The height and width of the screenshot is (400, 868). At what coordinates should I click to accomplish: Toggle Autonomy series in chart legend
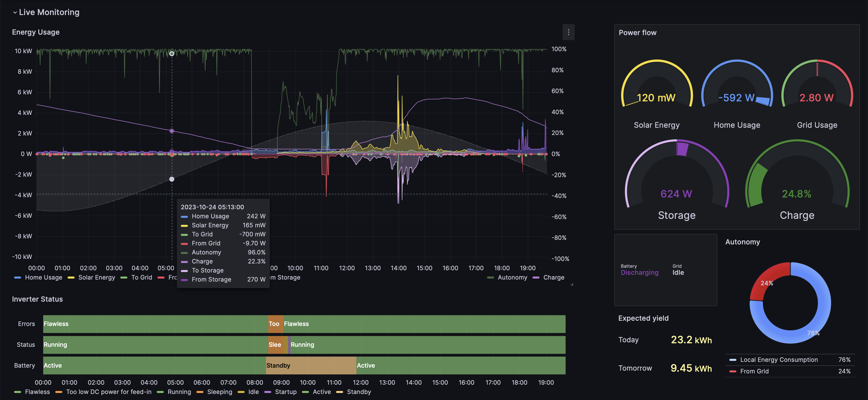coord(512,278)
